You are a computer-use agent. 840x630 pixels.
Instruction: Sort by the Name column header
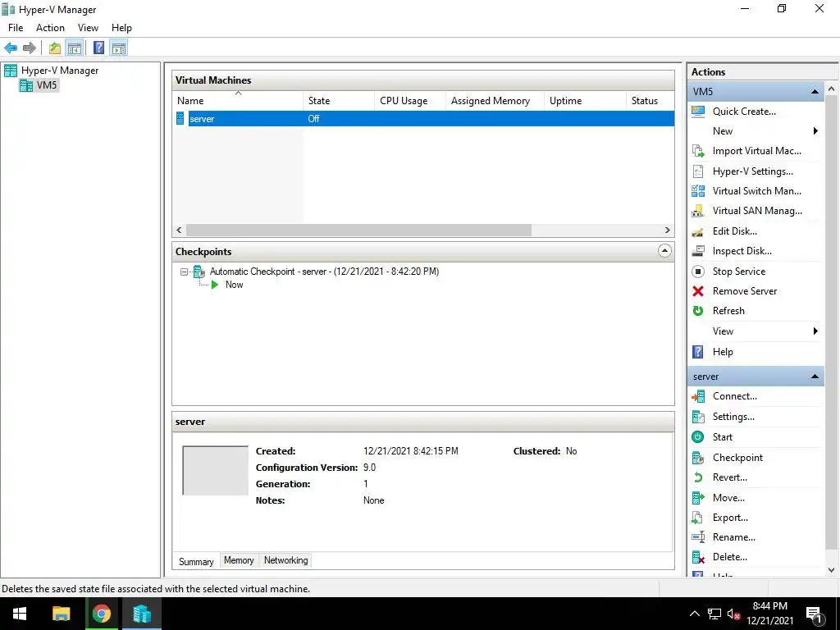[238, 101]
